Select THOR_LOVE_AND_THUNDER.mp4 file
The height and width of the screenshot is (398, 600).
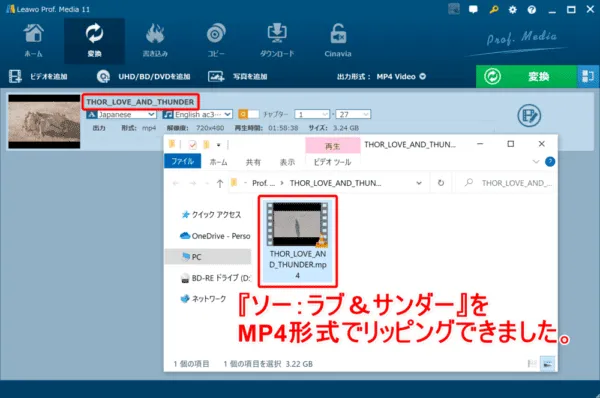coord(298,241)
